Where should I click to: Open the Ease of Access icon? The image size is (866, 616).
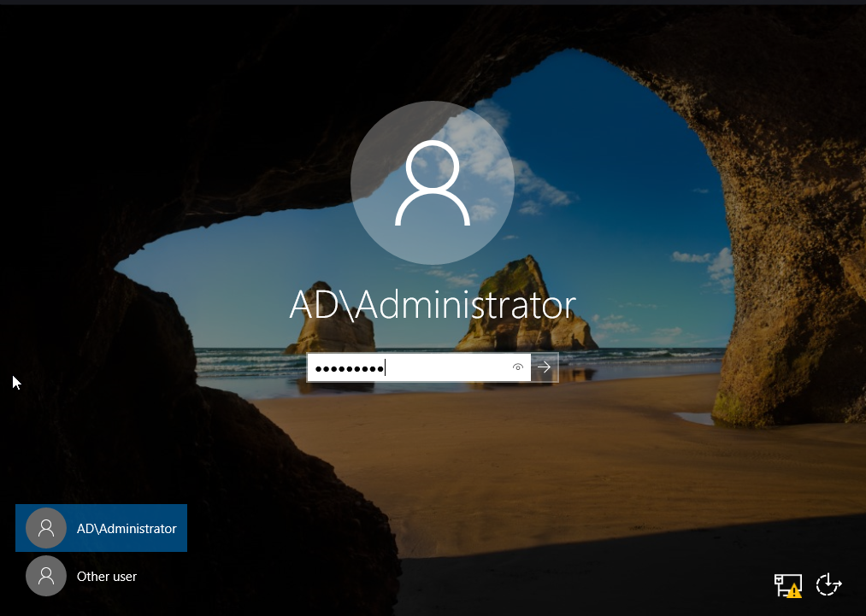point(828,584)
